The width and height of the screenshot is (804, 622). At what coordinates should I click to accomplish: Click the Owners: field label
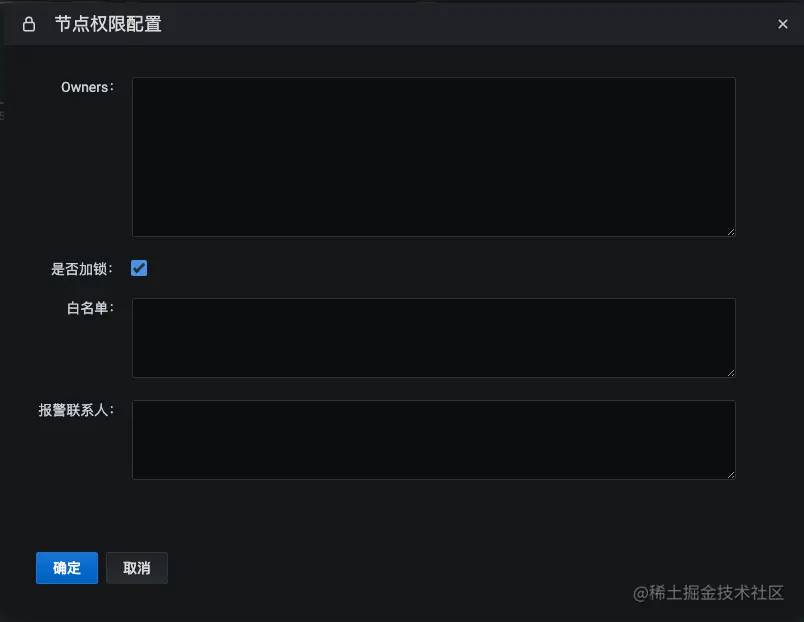pos(87,87)
